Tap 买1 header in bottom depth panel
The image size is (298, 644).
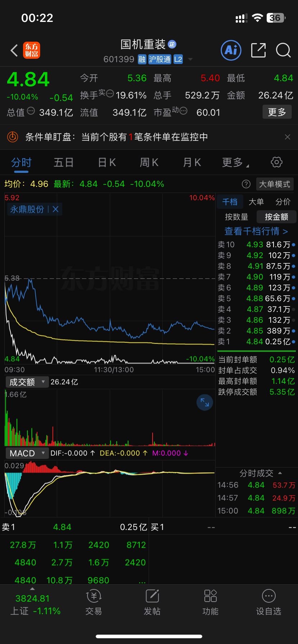(157, 527)
